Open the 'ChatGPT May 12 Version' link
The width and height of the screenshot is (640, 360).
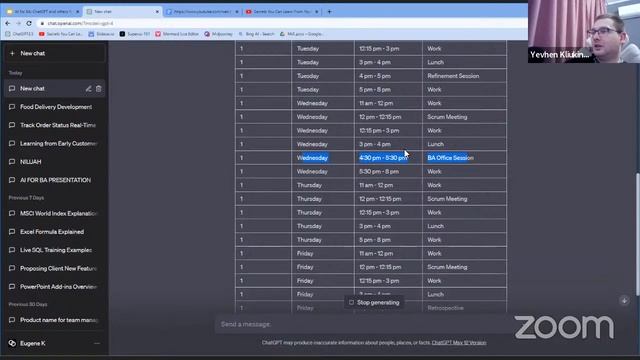tap(459, 343)
